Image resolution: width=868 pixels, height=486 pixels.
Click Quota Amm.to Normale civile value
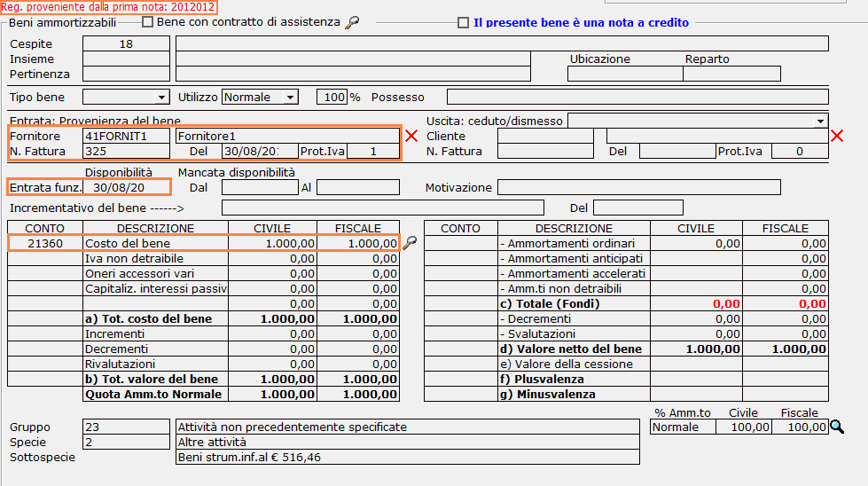pyautogui.click(x=272, y=394)
